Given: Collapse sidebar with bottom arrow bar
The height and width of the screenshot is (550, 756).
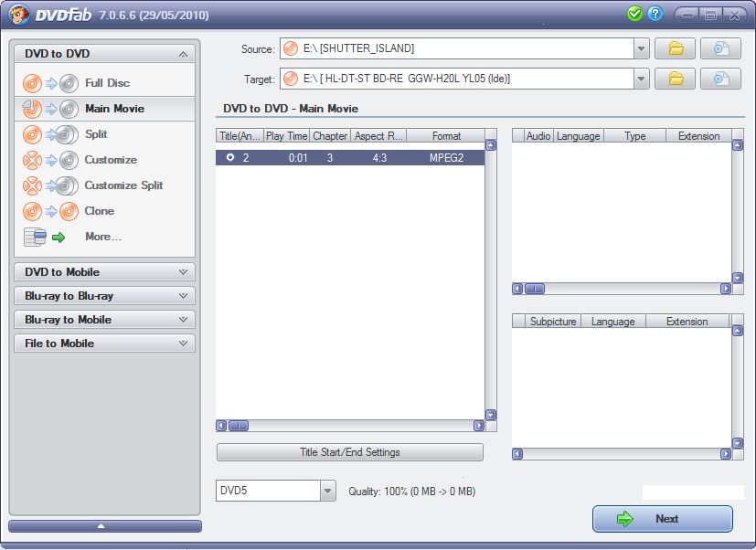Looking at the screenshot, I should pos(105,526).
